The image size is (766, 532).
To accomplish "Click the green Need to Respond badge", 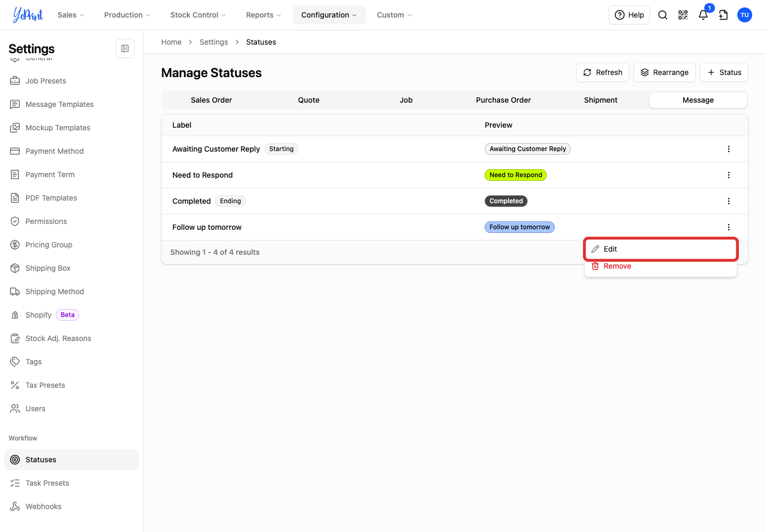I will click(515, 175).
